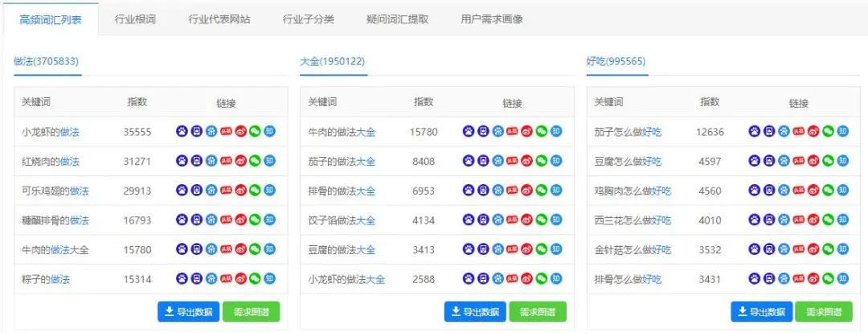Open Weibo icon for 茄子怎么做好吃 row

[x=813, y=131]
